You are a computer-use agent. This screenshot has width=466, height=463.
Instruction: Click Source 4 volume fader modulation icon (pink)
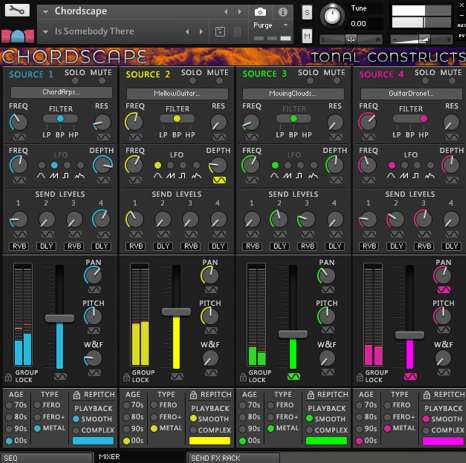pos(410,377)
